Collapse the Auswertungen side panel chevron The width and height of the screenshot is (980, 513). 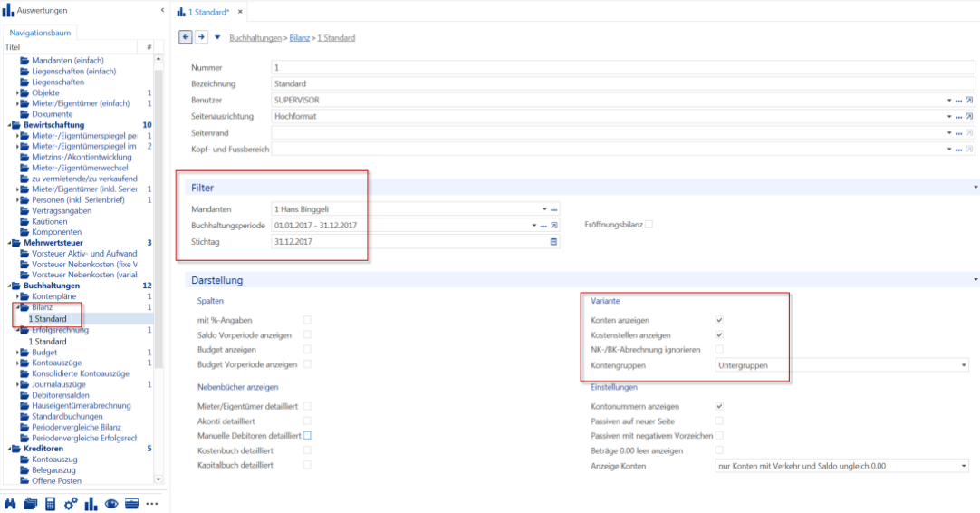click(162, 10)
